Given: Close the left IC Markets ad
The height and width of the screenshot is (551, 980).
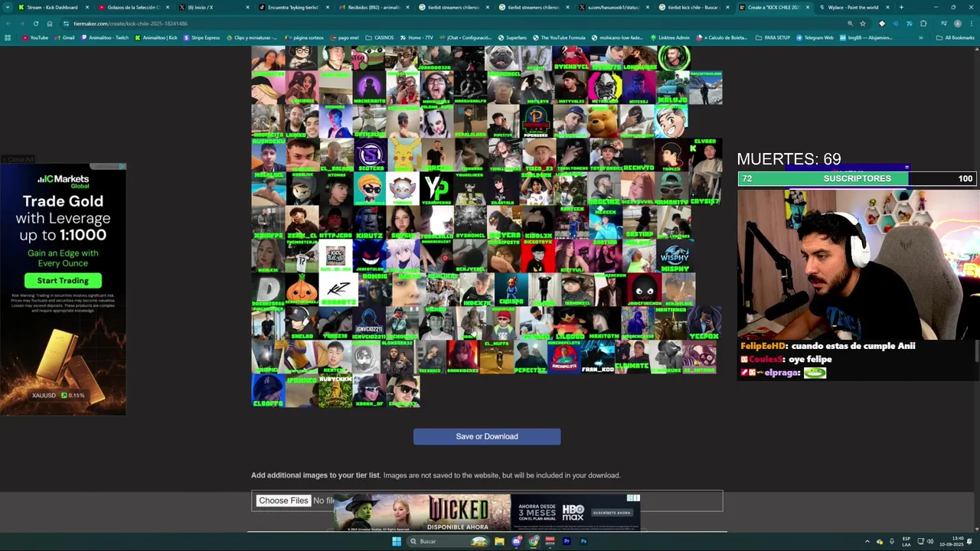Looking at the screenshot, I should coord(18,159).
